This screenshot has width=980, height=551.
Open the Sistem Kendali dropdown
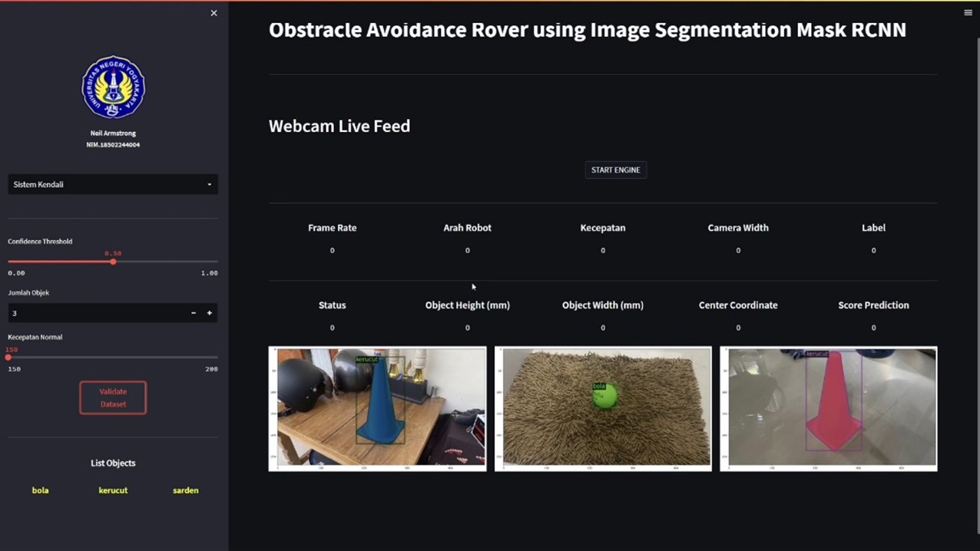pyautogui.click(x=113, y=184)
